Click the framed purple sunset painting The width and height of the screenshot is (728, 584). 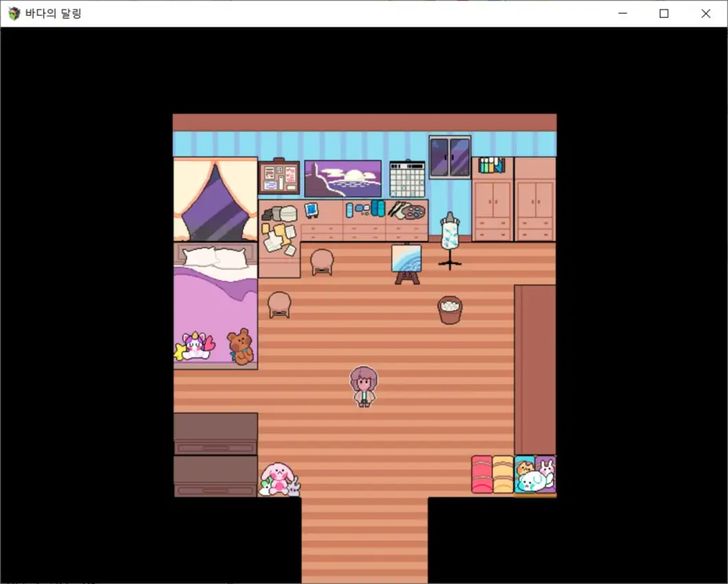pyautogui.click(x=343, y=179)
